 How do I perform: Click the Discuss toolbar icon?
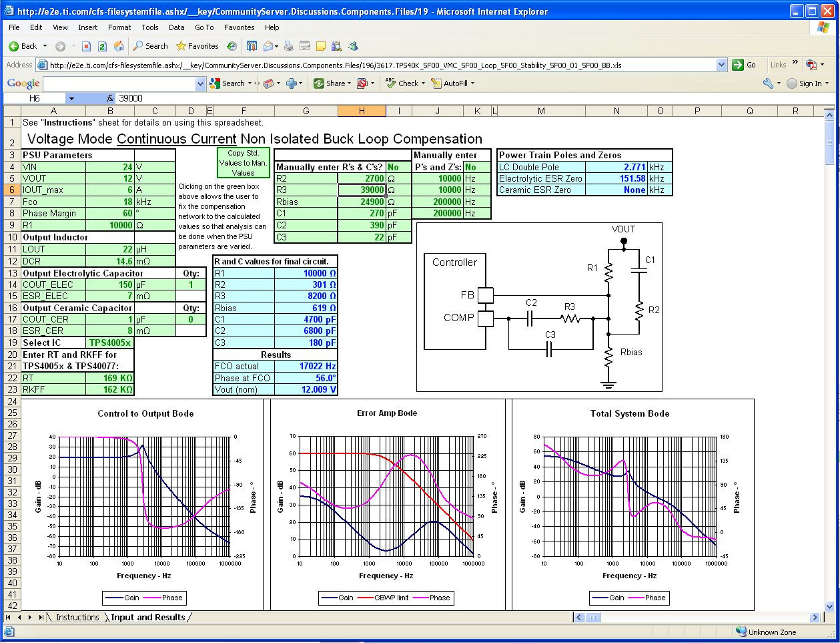coord(305,46)
